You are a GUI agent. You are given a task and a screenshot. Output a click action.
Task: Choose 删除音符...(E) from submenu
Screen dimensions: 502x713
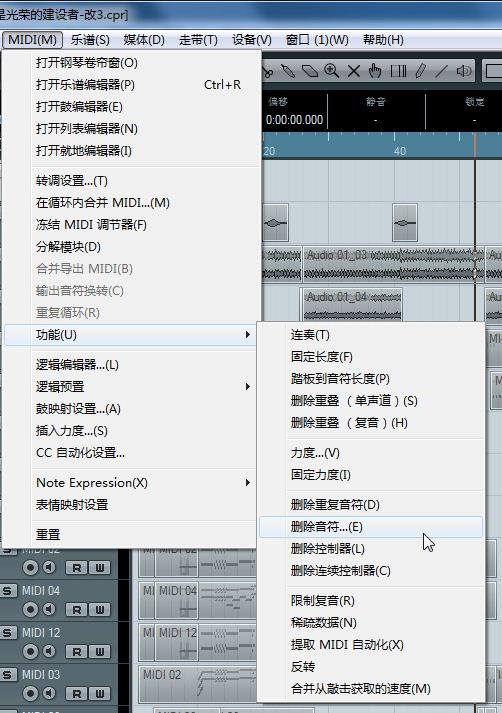pyautogui.click(x=371, y=527)
